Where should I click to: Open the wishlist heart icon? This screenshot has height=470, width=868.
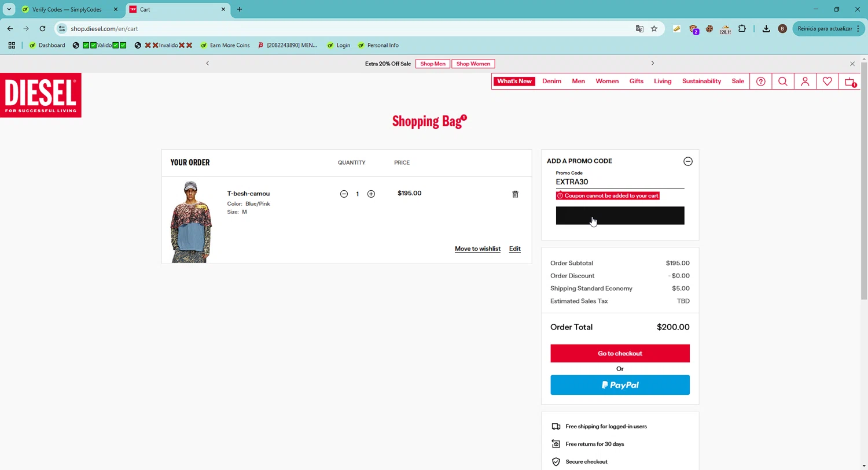point(827,82)
